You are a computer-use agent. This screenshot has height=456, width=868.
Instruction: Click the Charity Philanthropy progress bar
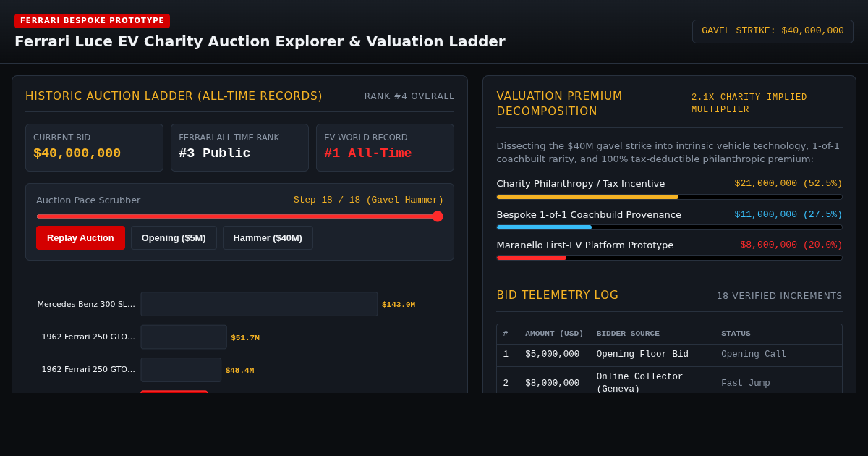coord(669,197)
